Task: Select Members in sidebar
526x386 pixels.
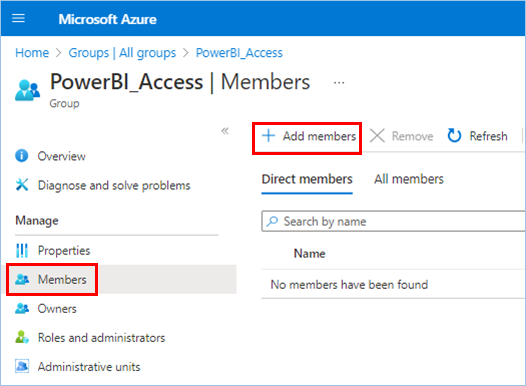Action: 62,279
